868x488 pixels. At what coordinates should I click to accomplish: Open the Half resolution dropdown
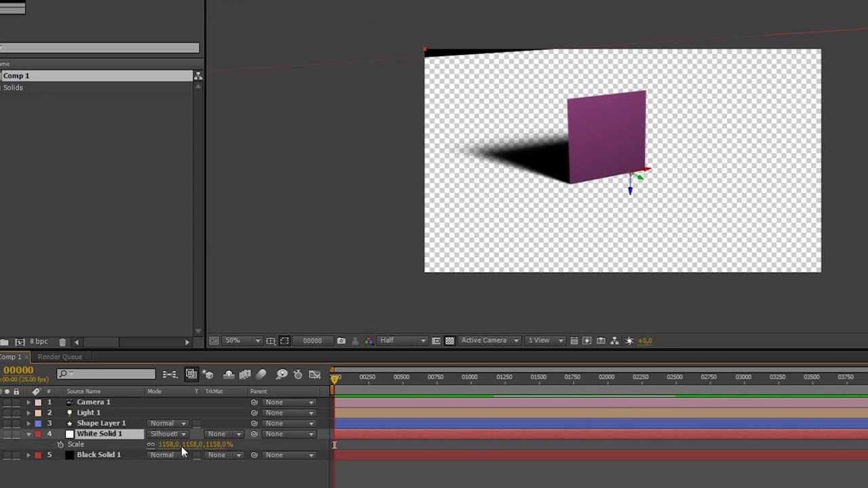click(x=403, y=341)
